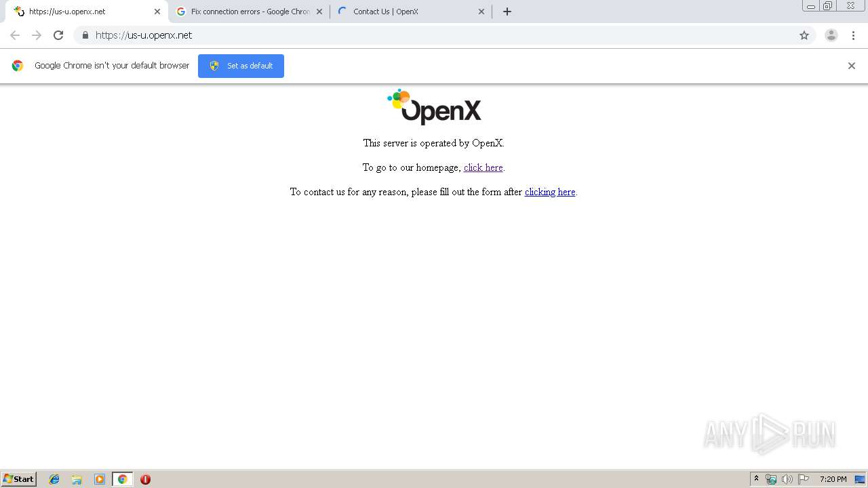Viewport: 868px width, 488px height.
Task: Open the red antivirus taskbar icon
Action: tap(145, 479)
